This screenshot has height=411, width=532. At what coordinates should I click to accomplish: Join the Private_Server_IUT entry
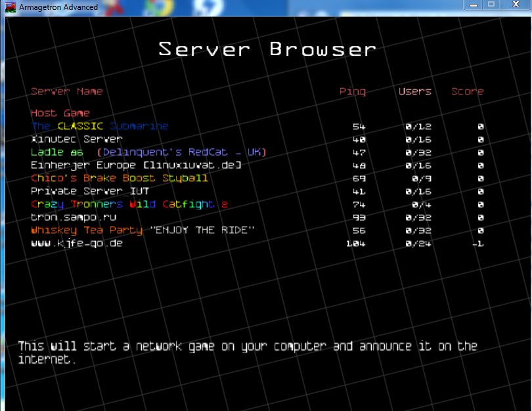coord(90,191)
